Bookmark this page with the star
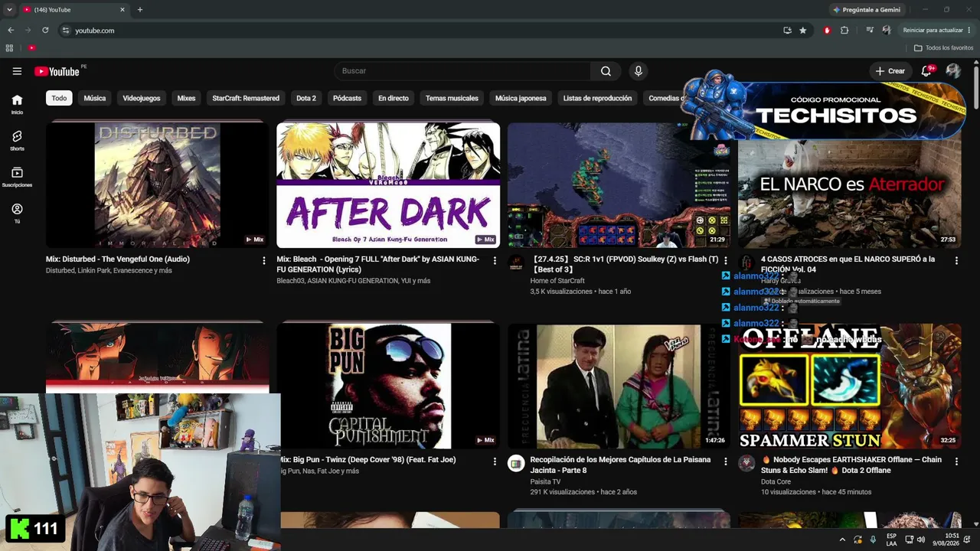The width and height of the screenshot is (980, 551). click(802, 30)
